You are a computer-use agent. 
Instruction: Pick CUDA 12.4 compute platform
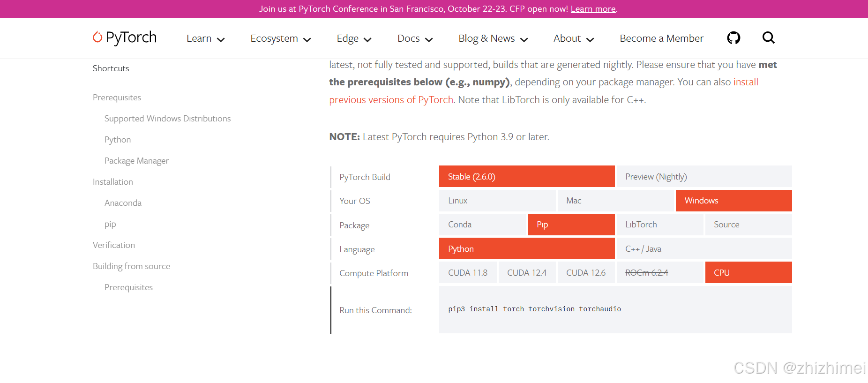(x=527, y=272)
